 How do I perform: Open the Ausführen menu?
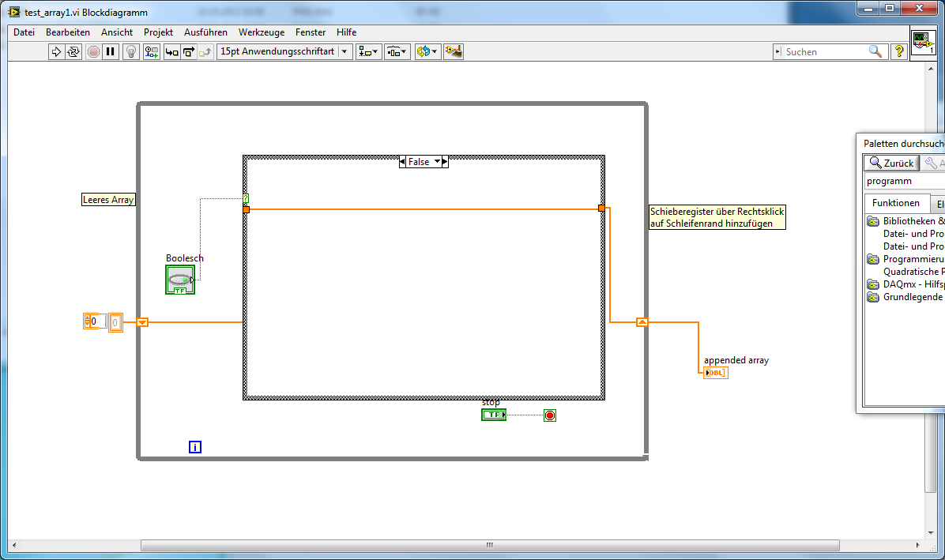(x=205, y=32)
